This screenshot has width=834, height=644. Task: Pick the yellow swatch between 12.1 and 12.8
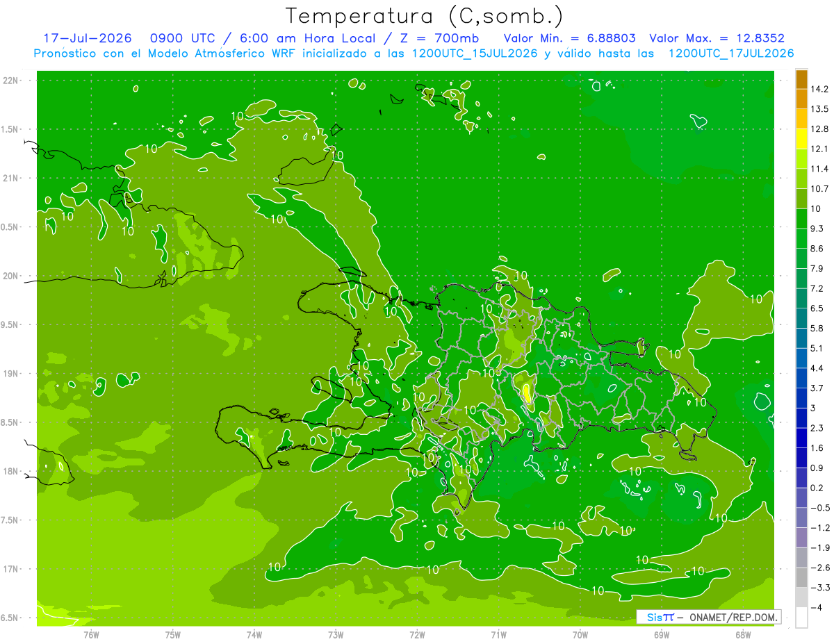(x=801, y=139)
